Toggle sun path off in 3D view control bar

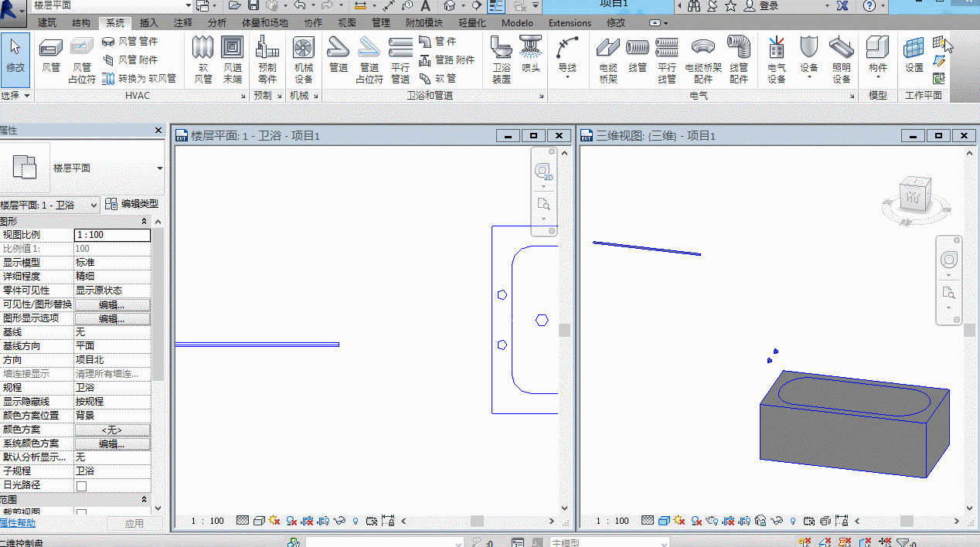coord(679,521)
